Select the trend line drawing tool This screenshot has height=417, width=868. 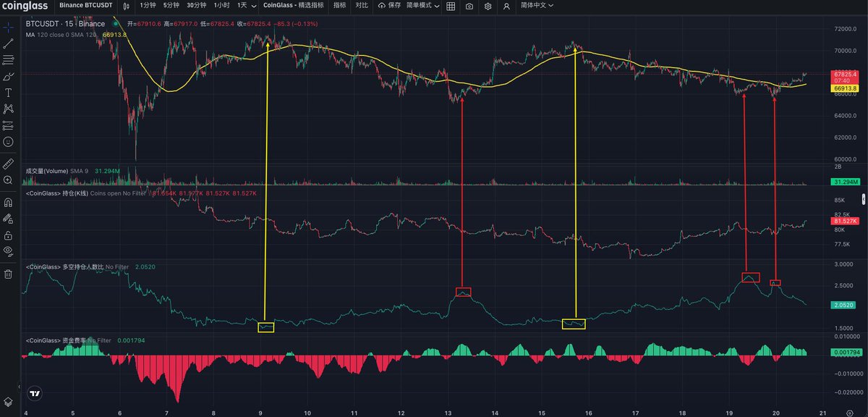tap(8, 43)
